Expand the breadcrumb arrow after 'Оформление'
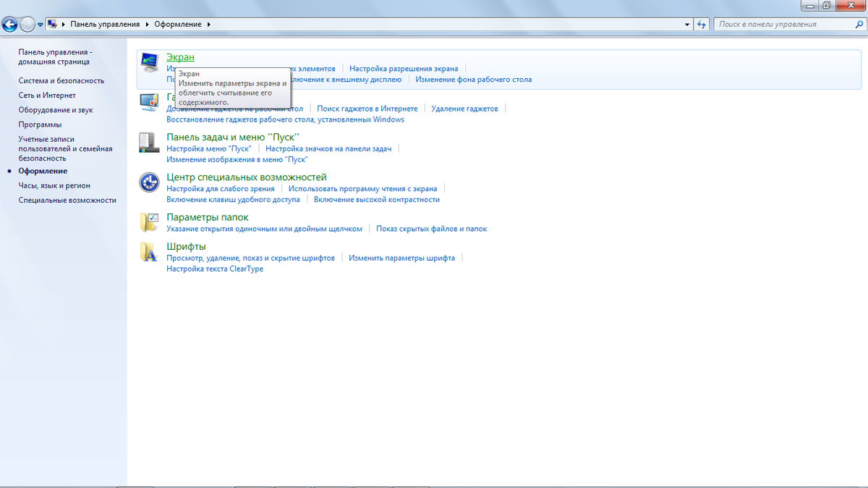868x488 pixels. coord(209,24)
